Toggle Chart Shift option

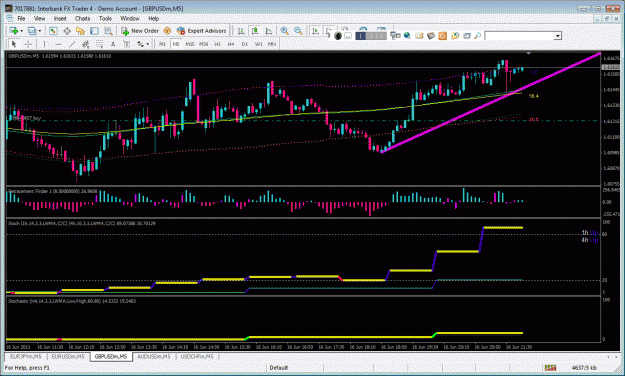click(x=329, y=30)
